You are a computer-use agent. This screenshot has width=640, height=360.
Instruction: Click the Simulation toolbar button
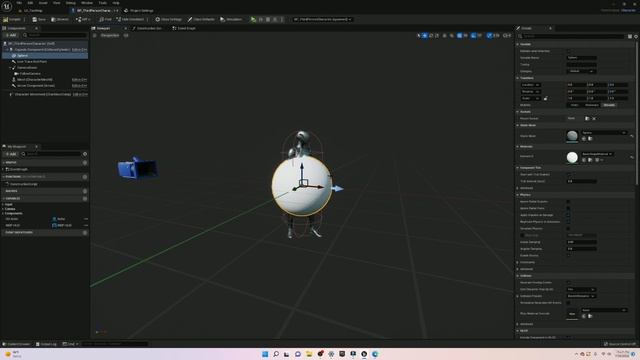231,19
